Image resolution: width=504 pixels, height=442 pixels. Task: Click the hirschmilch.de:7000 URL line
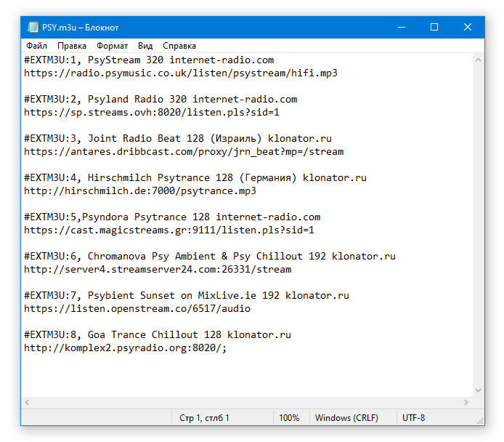(x=140, y=190)
